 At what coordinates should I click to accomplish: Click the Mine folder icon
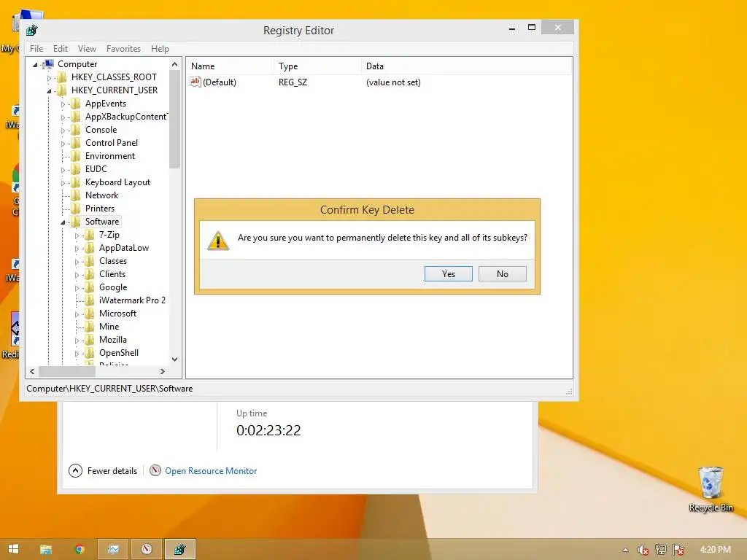[x=89, y=327]
